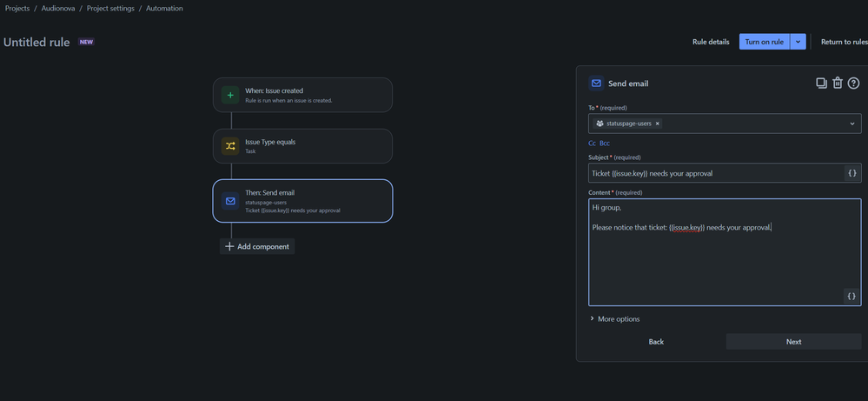Open Automation breadcrumb link
Image resolution: width=868 pixels, height=401 pixels.
pos(164,9)
